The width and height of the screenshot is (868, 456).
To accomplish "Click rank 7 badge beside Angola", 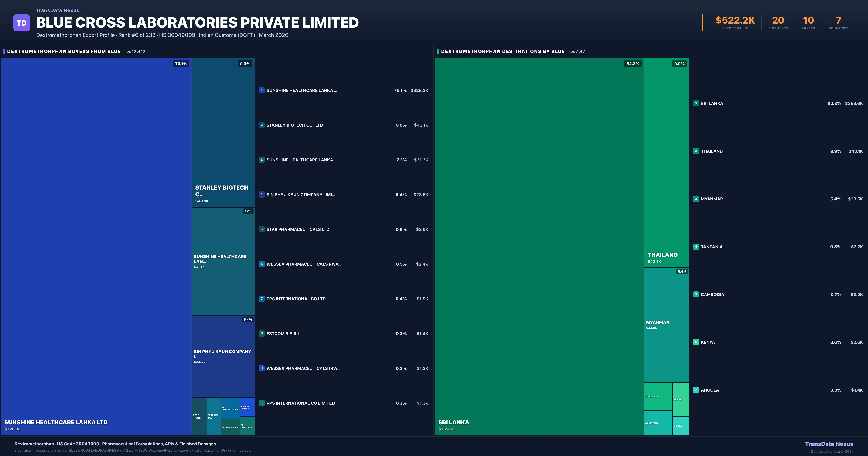I will pyautogui.click(x=696, y=390).
